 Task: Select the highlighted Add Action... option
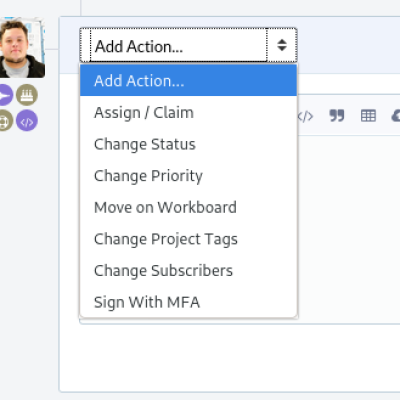coord(188,80)
